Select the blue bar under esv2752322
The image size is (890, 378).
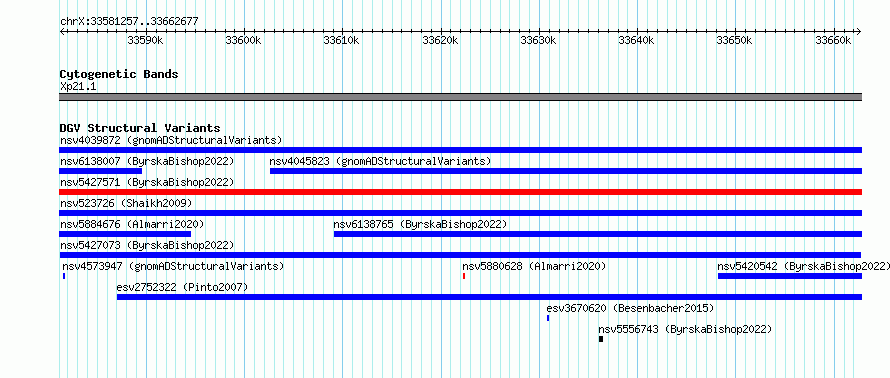click(x=489, y=297)
